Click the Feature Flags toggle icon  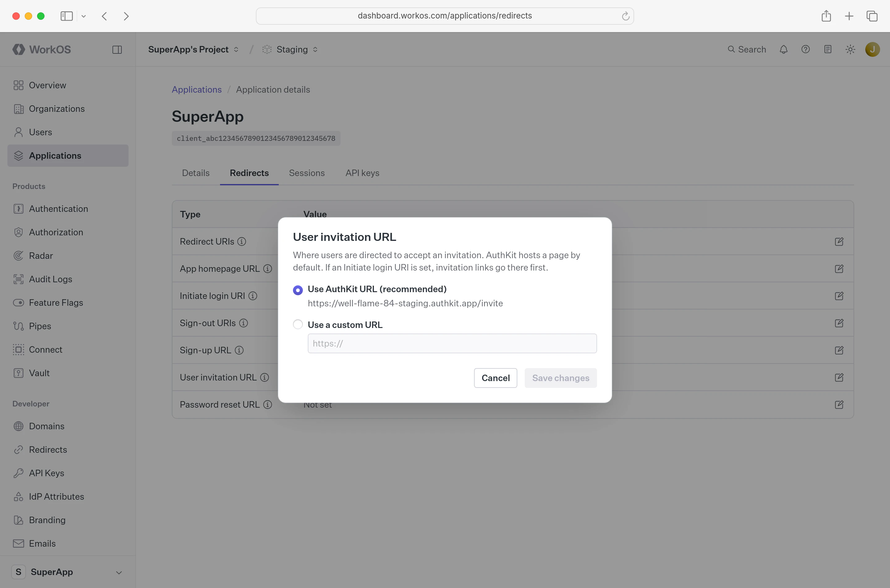pyautogui.click(x=18, y=303)
